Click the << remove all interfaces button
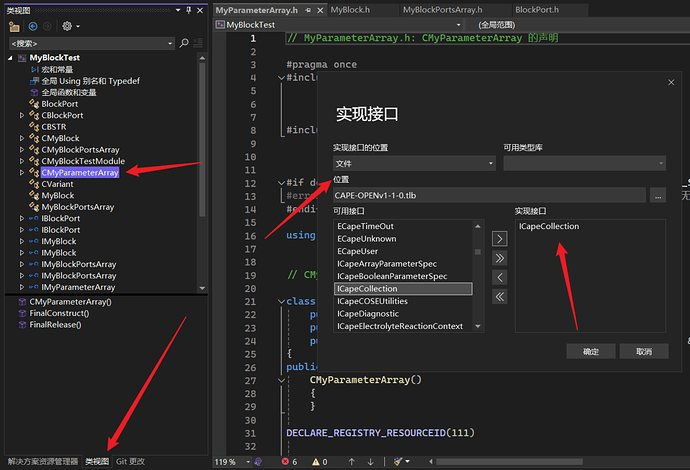The width and height of the screenshot is (690, 470). click(499, 297)
